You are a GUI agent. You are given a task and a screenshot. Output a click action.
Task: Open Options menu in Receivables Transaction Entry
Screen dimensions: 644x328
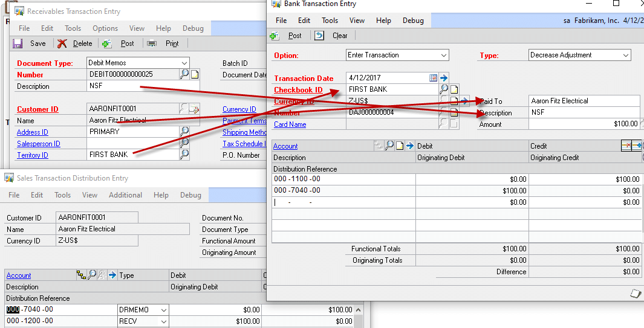coord(105,28)
